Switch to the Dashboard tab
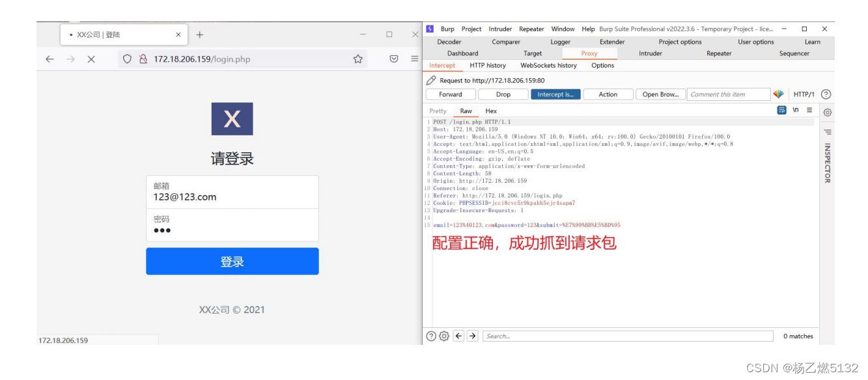 point(462,53)
